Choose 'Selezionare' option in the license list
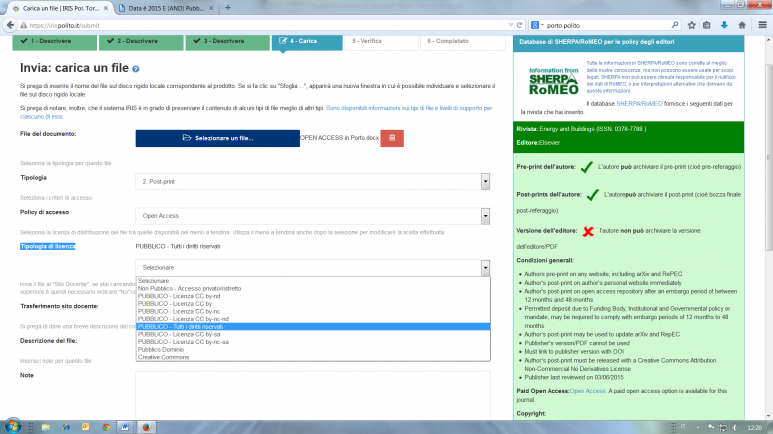 tap(313, 281)
